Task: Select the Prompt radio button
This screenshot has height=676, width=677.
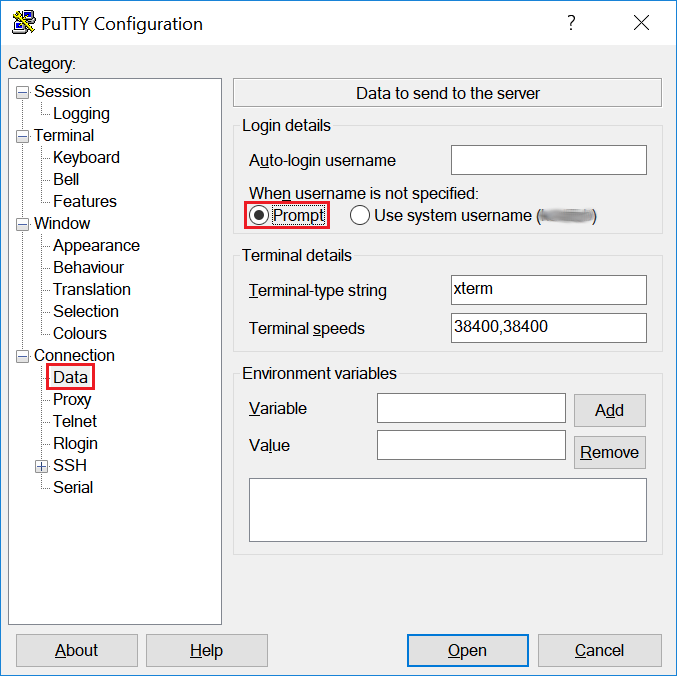Action: click(259, 215)
